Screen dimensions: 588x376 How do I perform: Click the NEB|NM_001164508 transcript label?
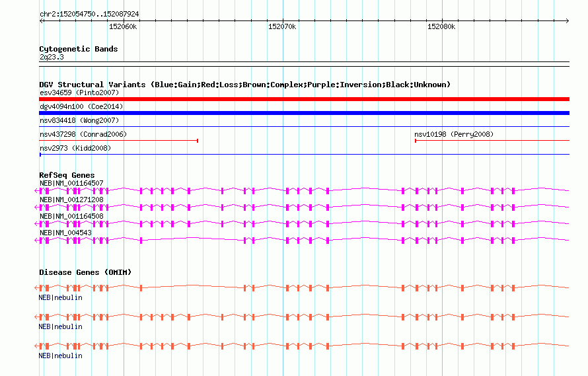coord(71,216)
